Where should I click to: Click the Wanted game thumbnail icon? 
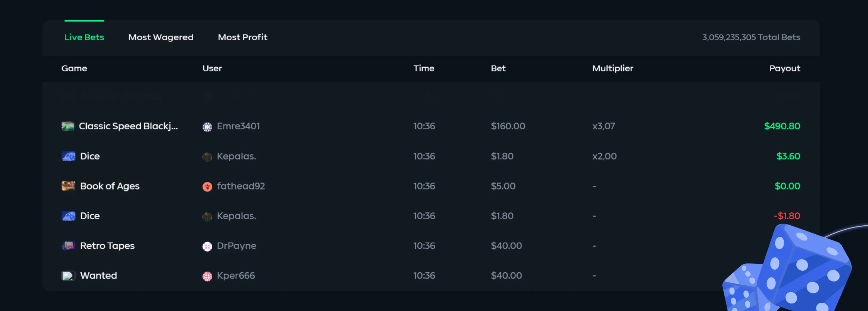(x=68, y=276)
